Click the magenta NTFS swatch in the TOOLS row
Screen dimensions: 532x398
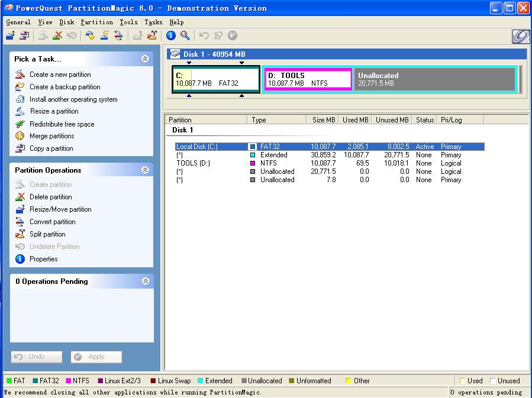pos(253,163)
